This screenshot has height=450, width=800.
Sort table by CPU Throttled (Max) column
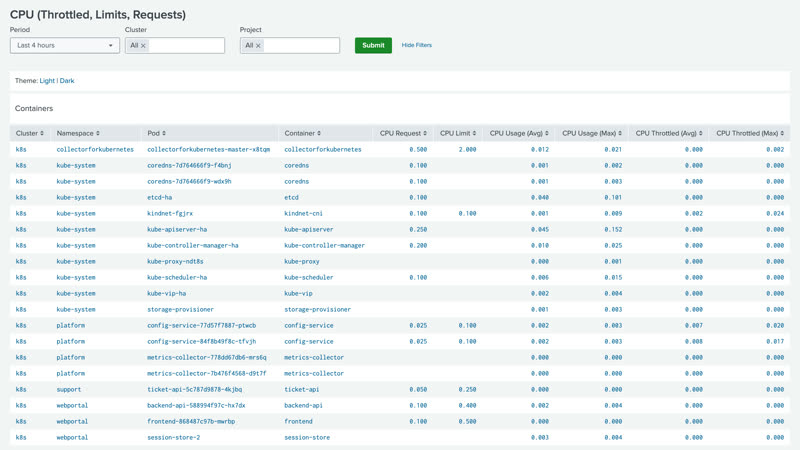(x=750, y=133)
